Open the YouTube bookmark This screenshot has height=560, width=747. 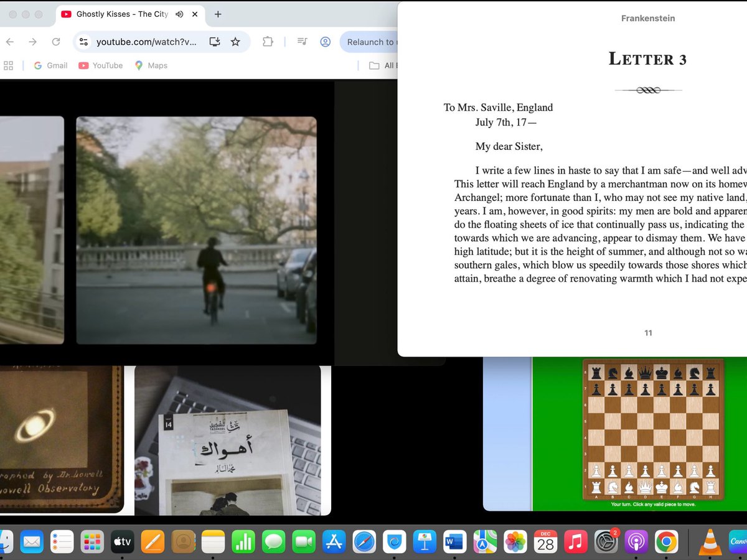pyautogui.click(x=101, y=65)
